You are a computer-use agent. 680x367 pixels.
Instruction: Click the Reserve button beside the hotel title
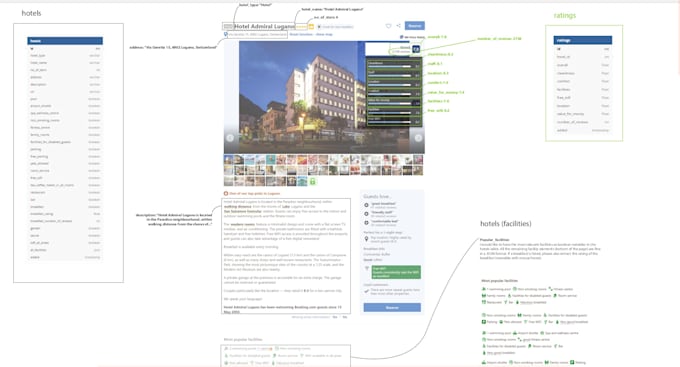click(x=415, y=26)
